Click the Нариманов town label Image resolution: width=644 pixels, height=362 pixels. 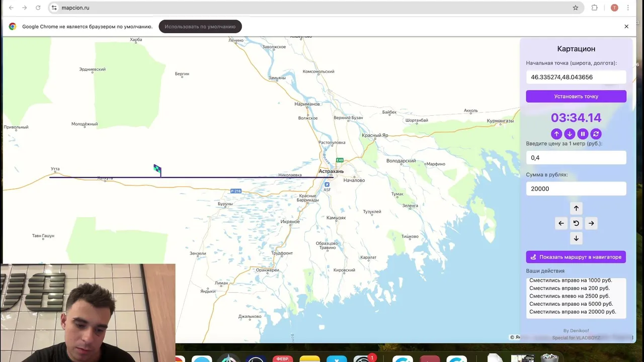click(307, 104)
